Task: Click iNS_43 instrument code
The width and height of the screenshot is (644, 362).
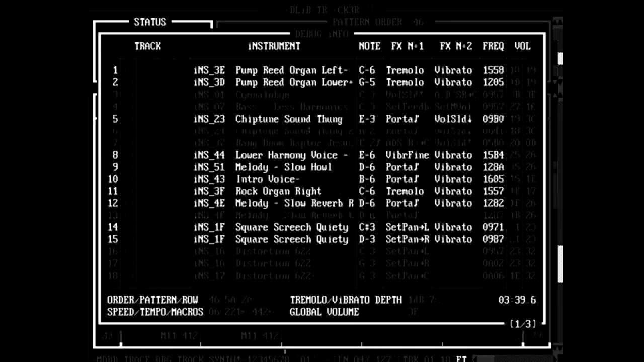Action: [x=210, y=179]
